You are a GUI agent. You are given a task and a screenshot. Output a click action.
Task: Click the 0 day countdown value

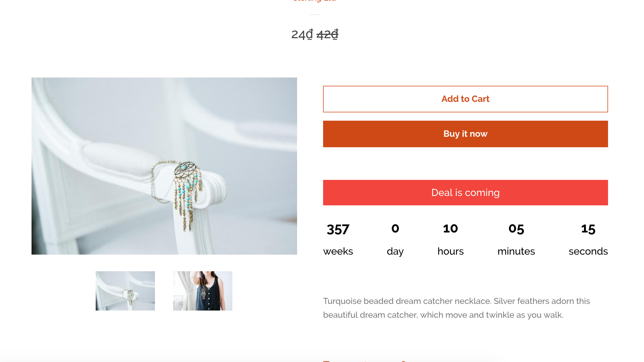(395, 229)
